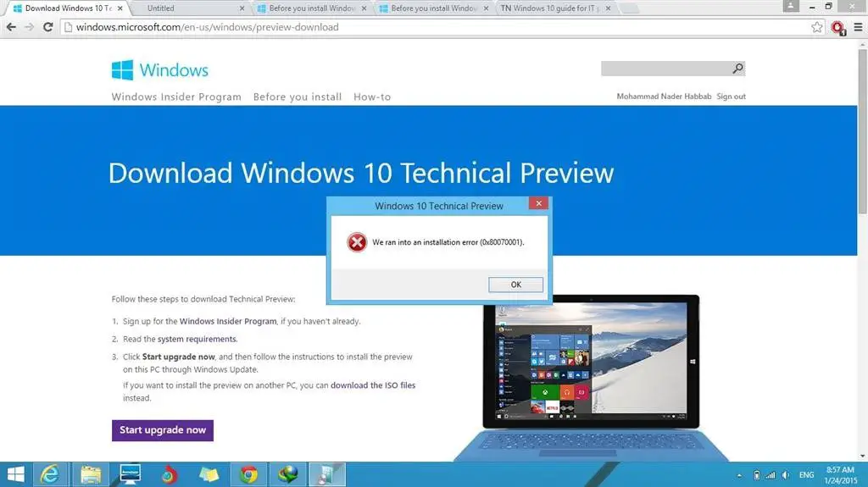The image size is (868, 487).
Task: Switch to Google Chrome on taskbar
Action: 248,474
